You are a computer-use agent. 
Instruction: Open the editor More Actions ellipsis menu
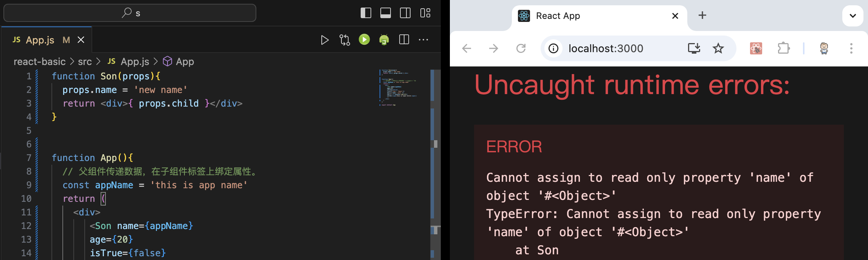(423, 40)
